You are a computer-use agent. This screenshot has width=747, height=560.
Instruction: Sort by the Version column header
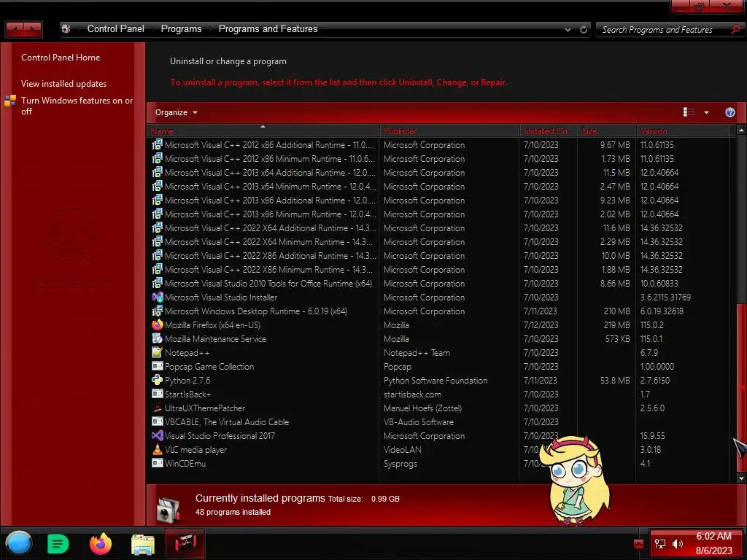(684, 131)
